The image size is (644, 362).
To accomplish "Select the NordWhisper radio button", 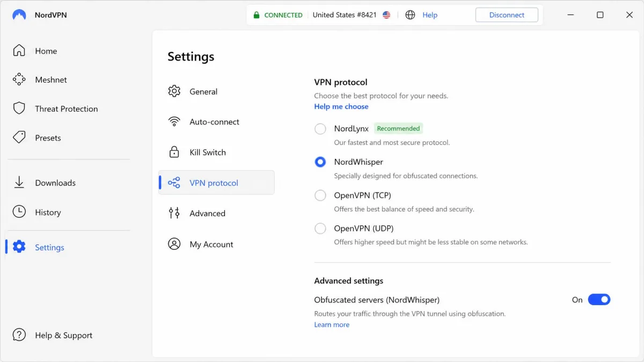I will point(320,162).
